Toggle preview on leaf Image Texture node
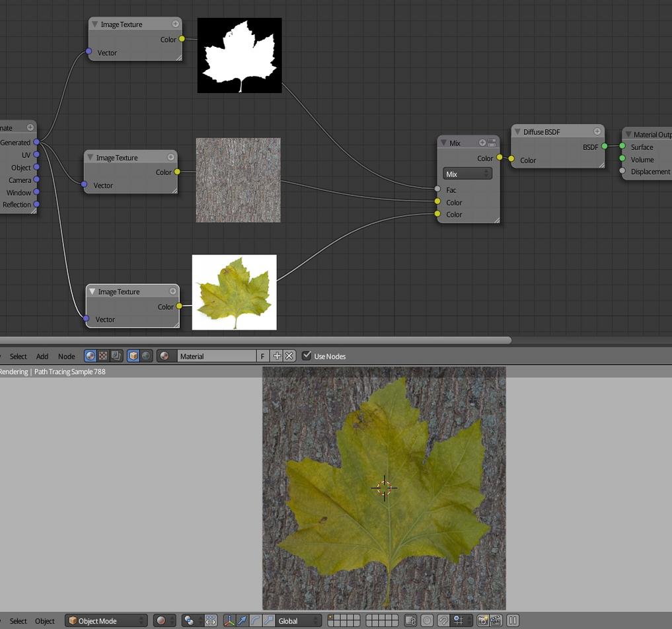This screenshot has height=629, width=672. [x=172, y=291]
